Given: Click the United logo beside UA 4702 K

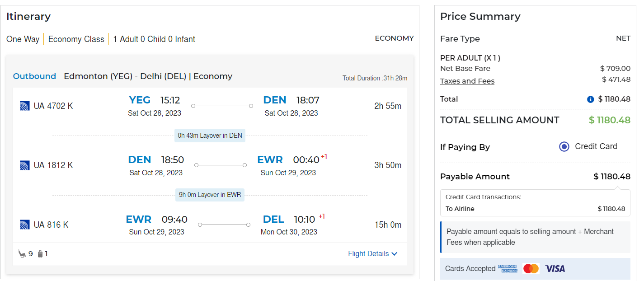Looking at the screenshot, I should click(25, 106).
